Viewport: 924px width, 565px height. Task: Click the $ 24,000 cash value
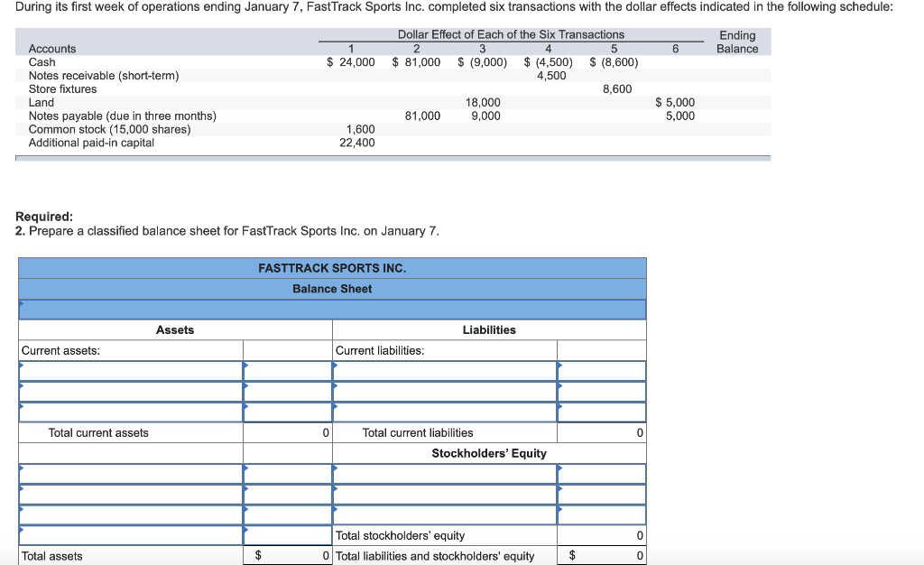[351, 62]
